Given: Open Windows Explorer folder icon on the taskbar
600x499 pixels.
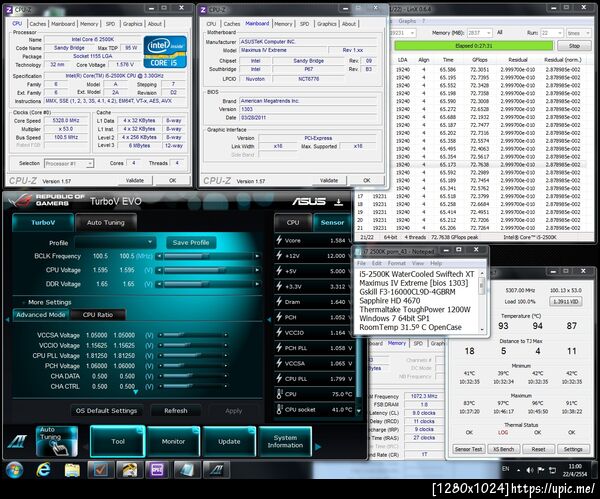Looking at the screenshot, I should 72,470.
